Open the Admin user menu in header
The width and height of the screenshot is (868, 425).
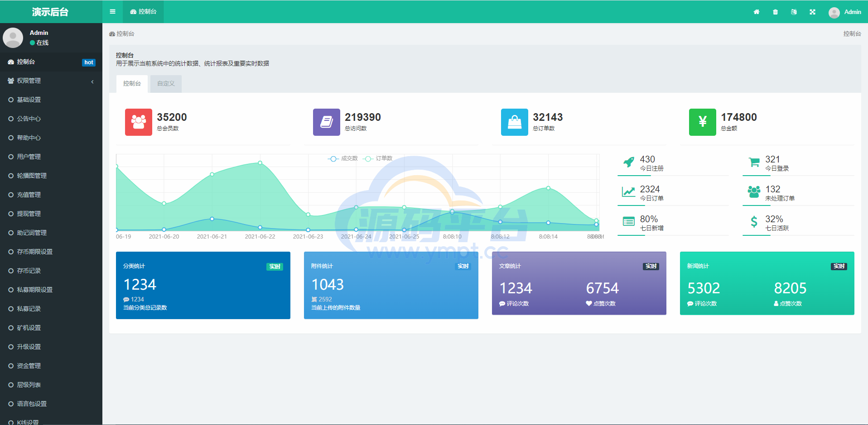tap(845, 12)
